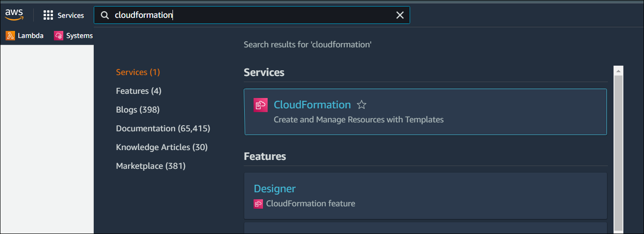644x234 pixels.
Task: Click the Systems Manager shortcut icon
Action: [x=59, y=36]
